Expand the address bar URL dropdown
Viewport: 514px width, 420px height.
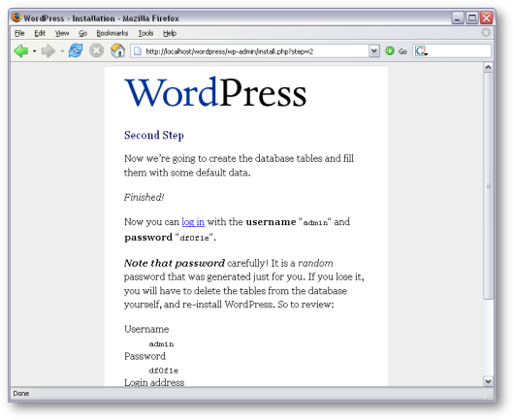point(373,51)
